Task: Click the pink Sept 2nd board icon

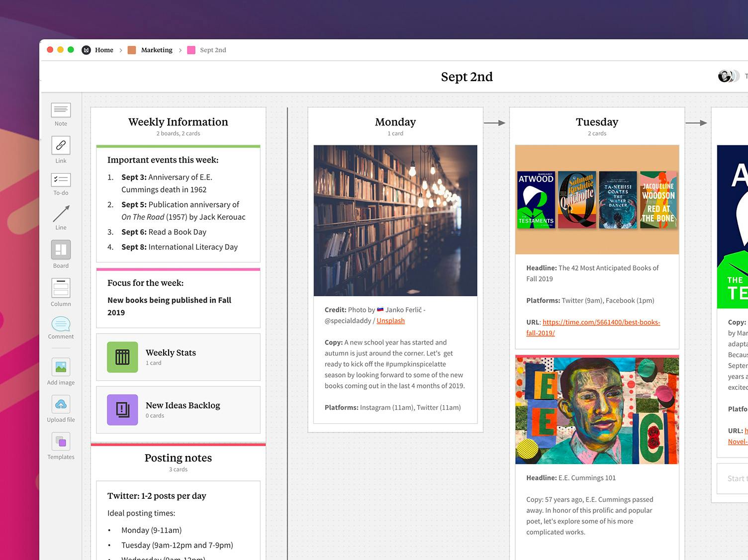Action: [x=191, y=50]
